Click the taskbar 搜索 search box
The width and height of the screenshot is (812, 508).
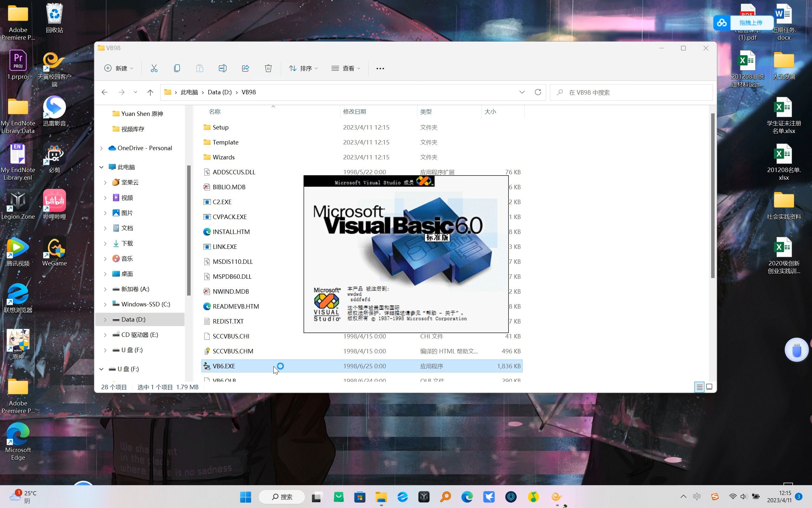click(282, 497)
